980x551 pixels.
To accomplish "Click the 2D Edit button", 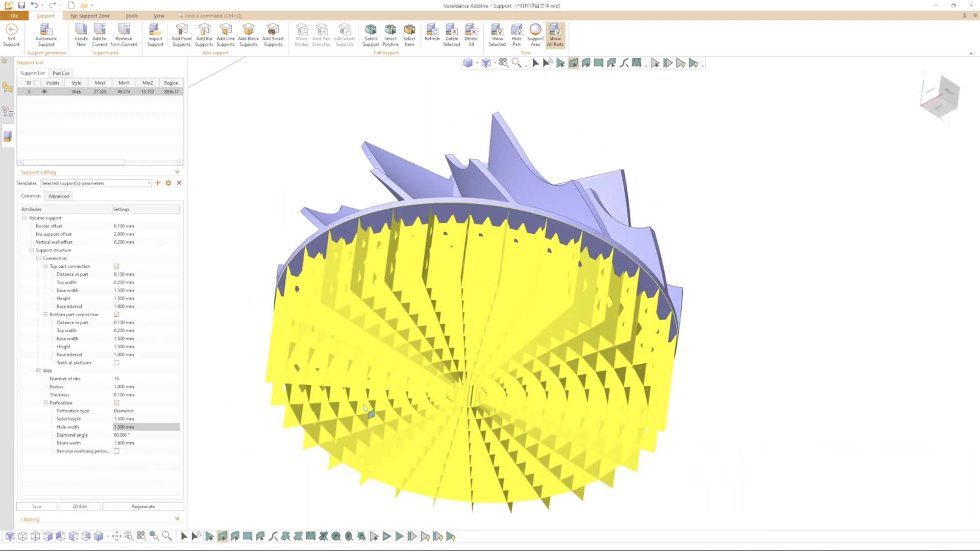I will pyautogui.click(x=80, y=506).
